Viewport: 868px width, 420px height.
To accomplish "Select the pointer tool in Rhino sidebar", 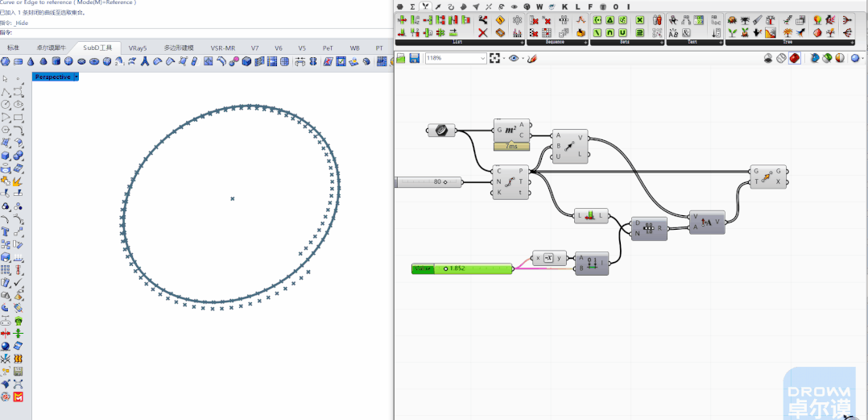I will pos(6,79).
